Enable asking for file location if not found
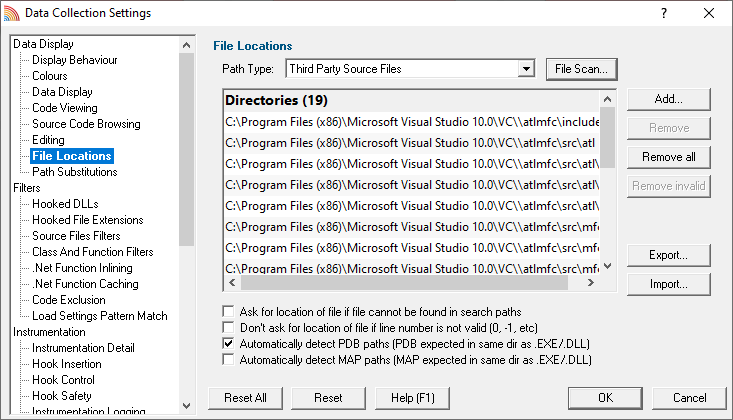The height and width of the screenshot is (420, 733). coord(228,311)
